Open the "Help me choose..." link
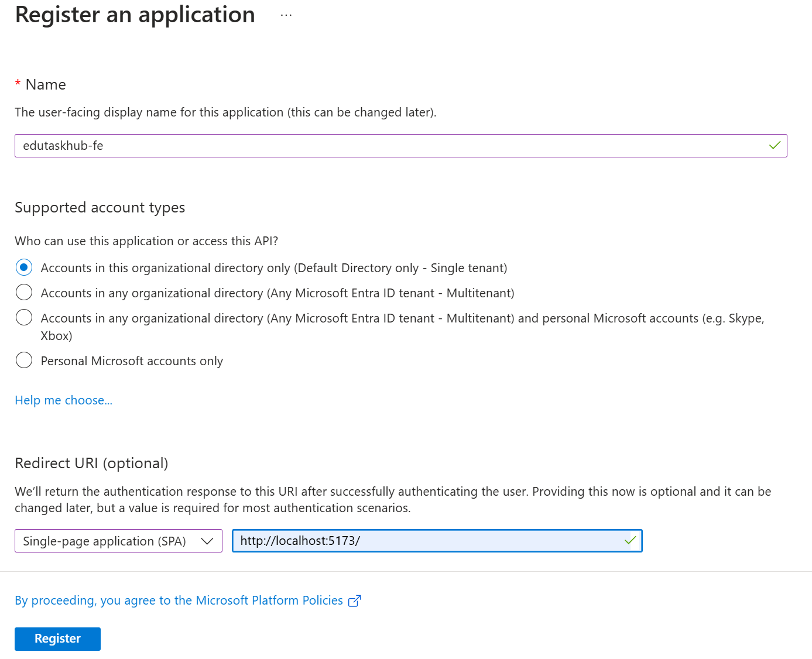812x659 pixels. tap(63, 400)
